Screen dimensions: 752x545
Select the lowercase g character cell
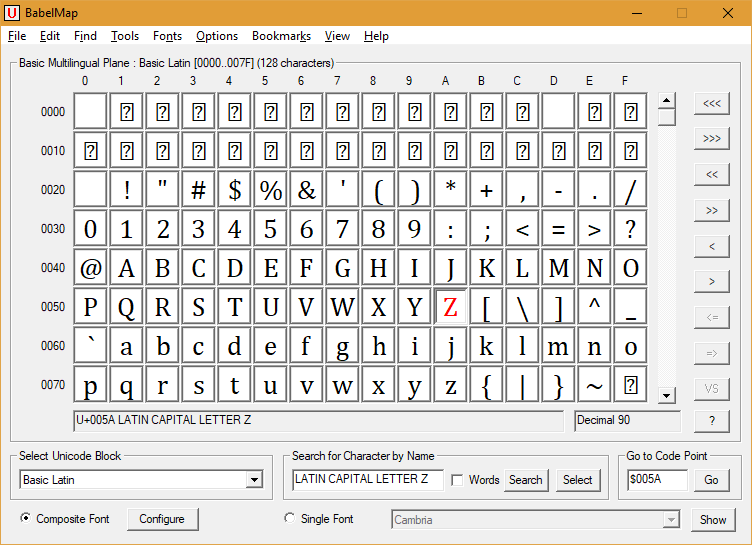342,345
